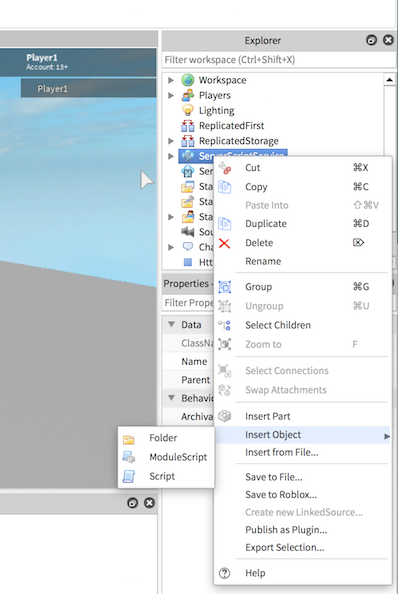
Task: Undock the Explorer panel
Action: coord(371,40)
